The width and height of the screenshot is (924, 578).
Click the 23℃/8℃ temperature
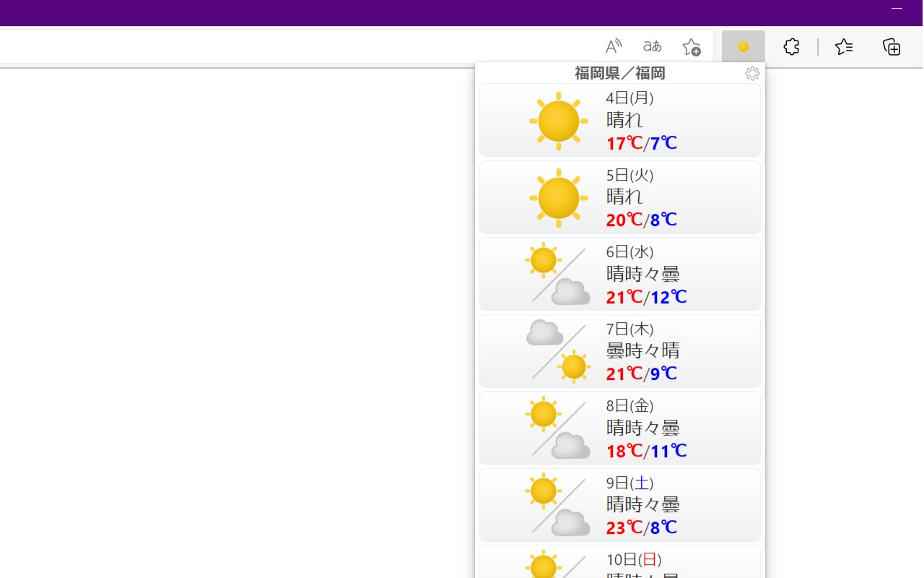[642, 527]
